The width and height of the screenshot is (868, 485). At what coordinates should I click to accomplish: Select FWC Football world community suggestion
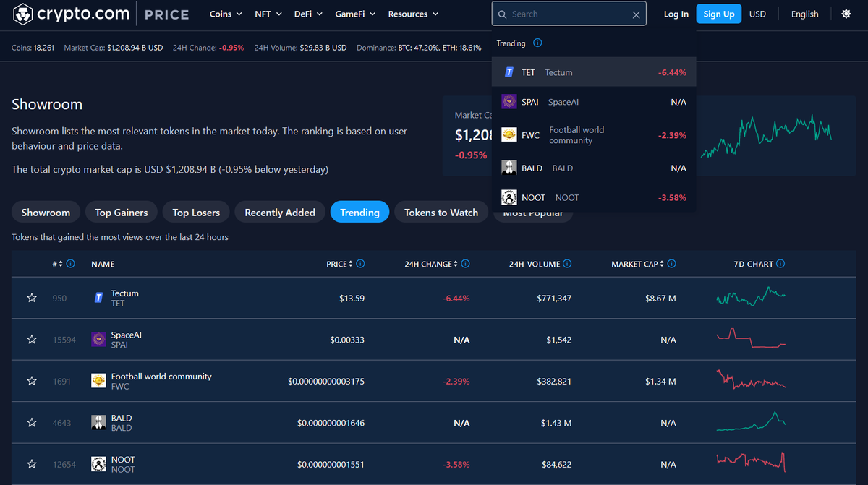point(594,135)
